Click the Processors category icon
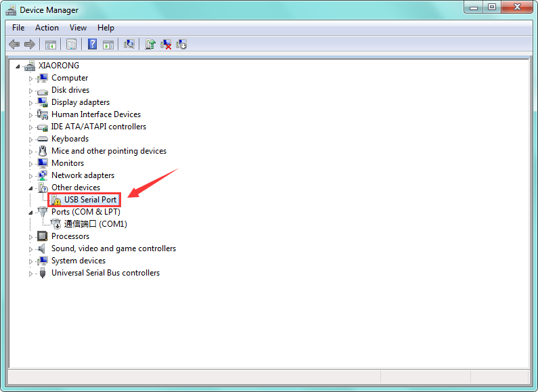 [x=43, y=236]
